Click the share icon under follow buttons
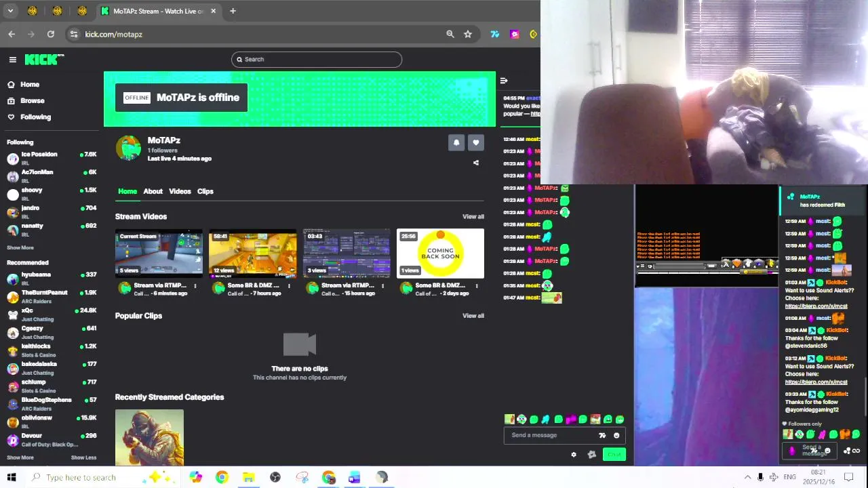Screen dimensions: 868x488 (x=475, y=163)
